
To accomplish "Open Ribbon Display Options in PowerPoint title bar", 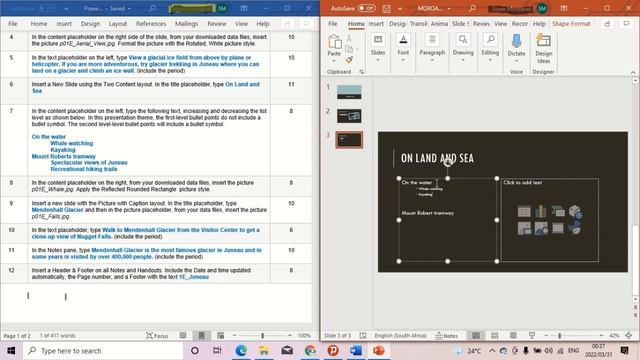I will tap(564, 8).
